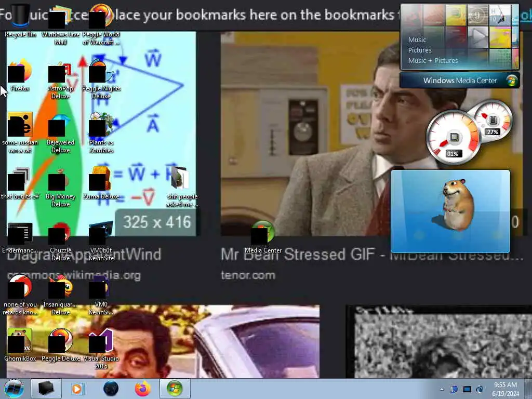532x399 pixels.
Task: Open Insaniquarium Deluxe desktop icon
Action: 60,295
